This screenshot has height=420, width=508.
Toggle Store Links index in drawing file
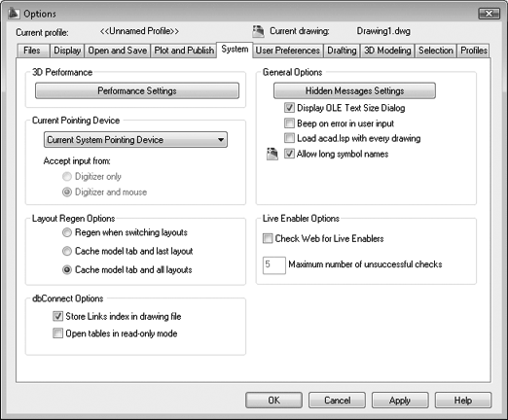[x=57, y=316]
